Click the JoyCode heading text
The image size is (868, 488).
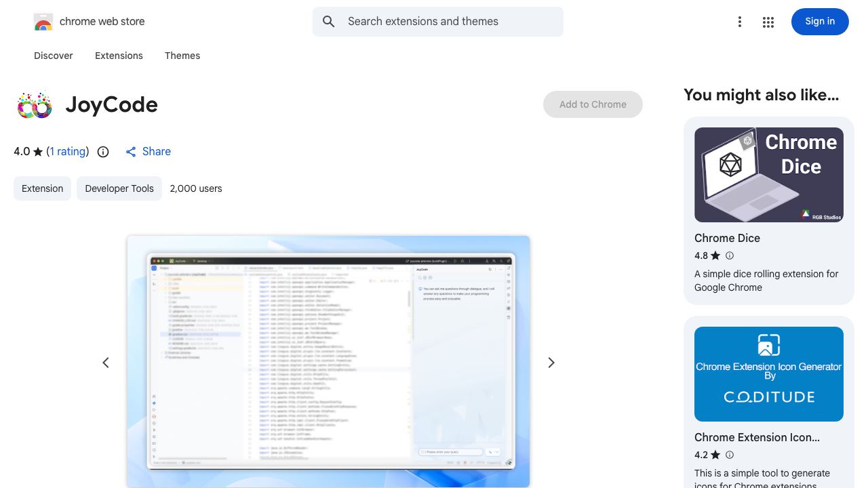pos(112,105)
